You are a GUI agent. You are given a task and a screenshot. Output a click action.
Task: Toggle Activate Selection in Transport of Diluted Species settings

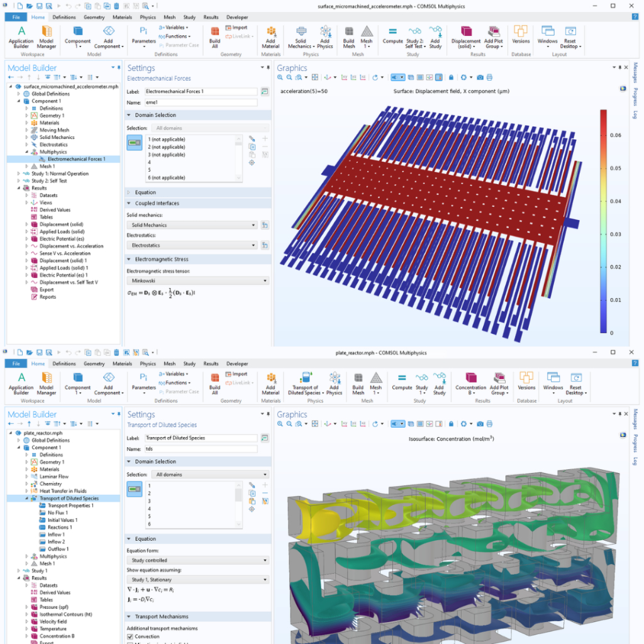[x=134, y=489]
